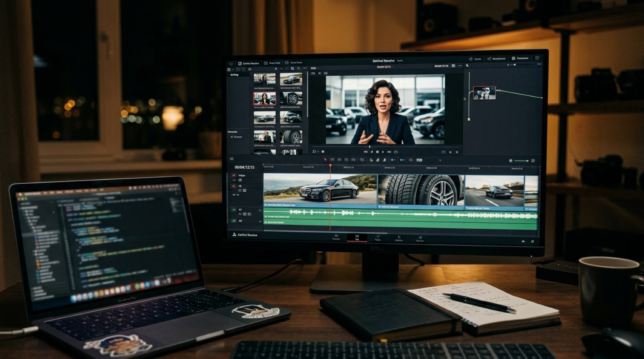This screenshot has width=644, height=359.
Task: Adjust the green timeline zoom slider
Action: (x=522, y=161)
